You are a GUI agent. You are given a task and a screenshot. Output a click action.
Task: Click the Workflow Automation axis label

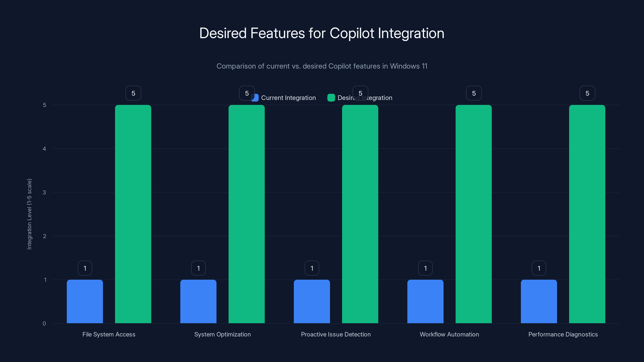(x=449, y=334)
